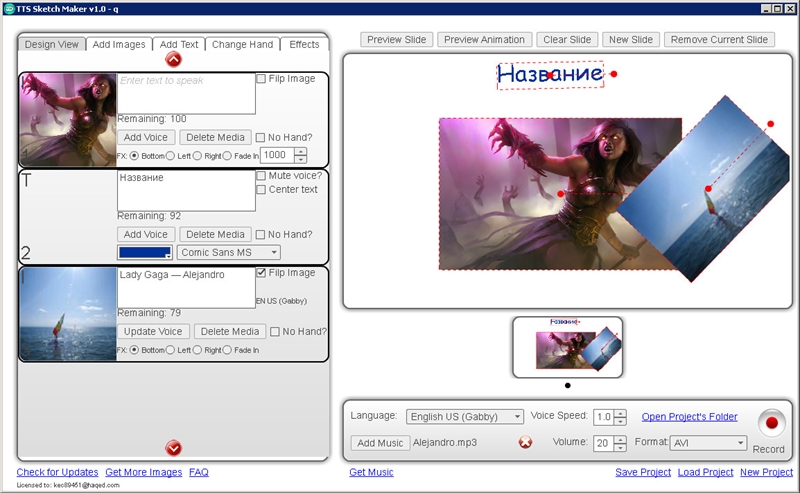The width and height of the screenshot is (800, 493).
Task: Click the Save Project link
Action: 643,472
